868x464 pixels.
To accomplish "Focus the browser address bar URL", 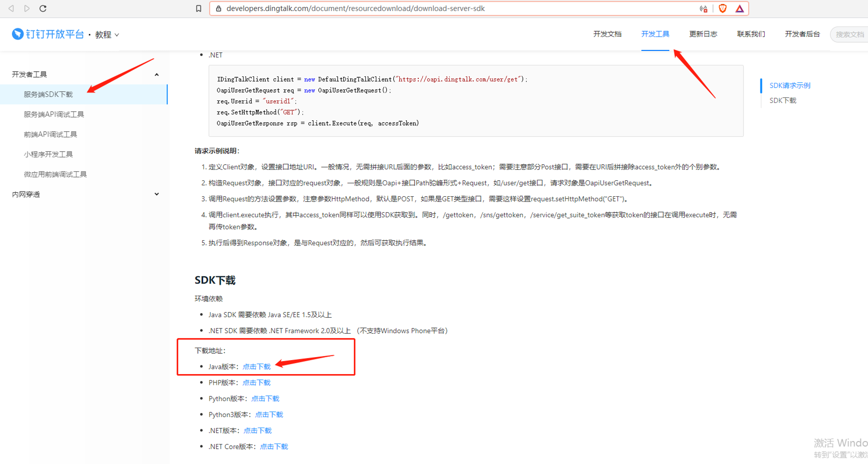I will coord(355,8).
